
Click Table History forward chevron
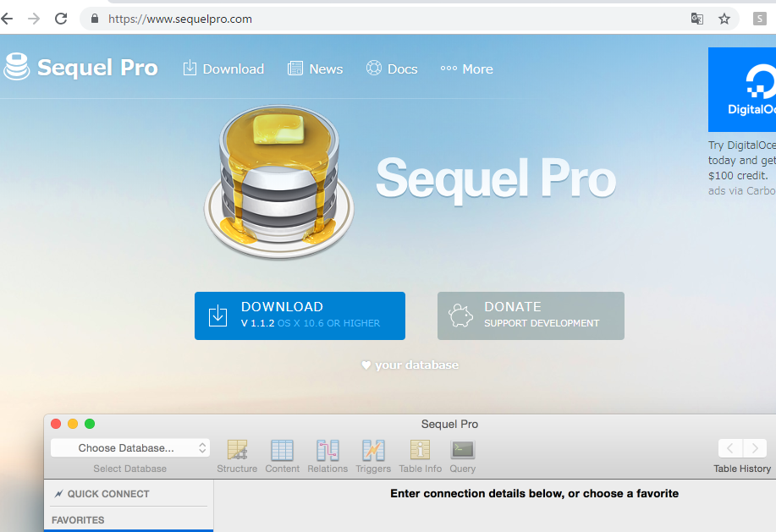pyautogui.click(x=754, y=448)
